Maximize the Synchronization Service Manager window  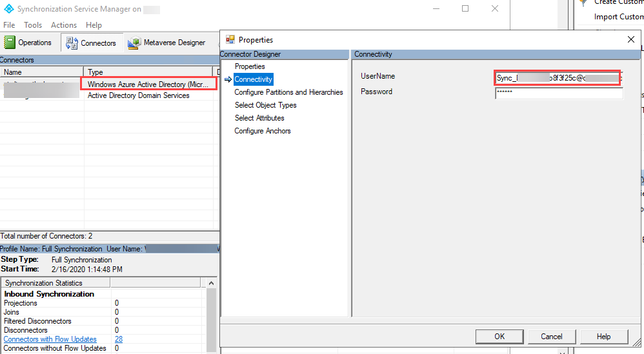(465, 8)
